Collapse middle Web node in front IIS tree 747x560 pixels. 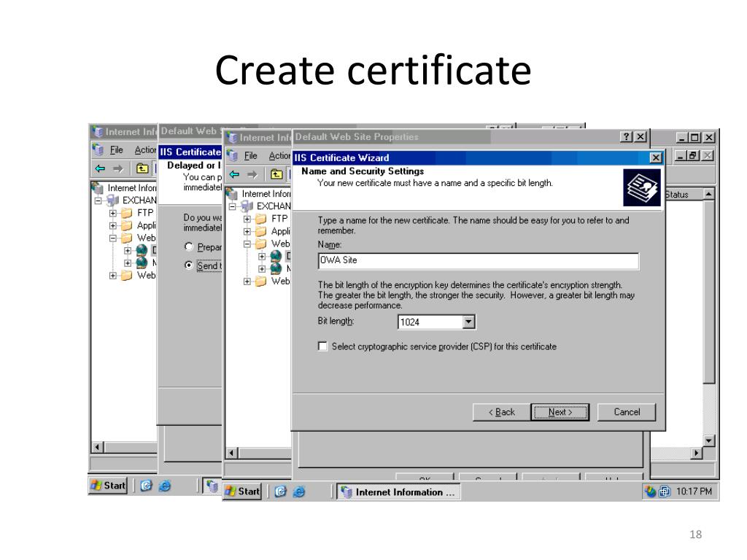coord(247,244)
